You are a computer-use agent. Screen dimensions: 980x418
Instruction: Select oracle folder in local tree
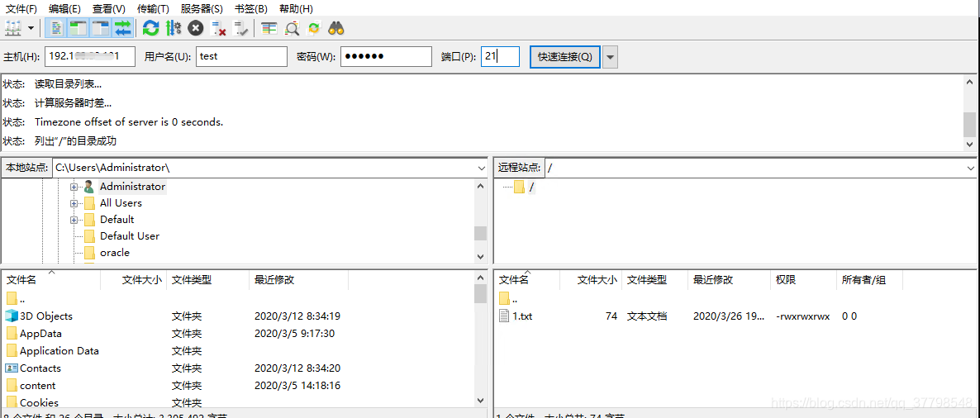pos(114,253)
